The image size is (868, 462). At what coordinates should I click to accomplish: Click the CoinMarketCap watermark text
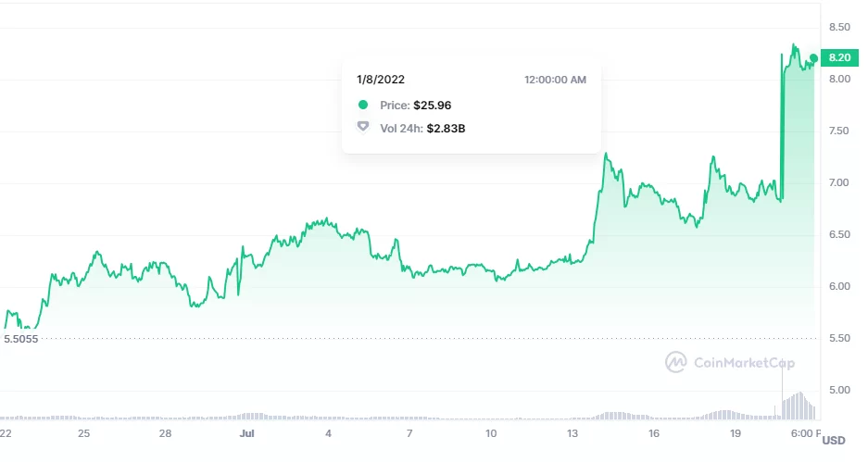click(744, 364)
